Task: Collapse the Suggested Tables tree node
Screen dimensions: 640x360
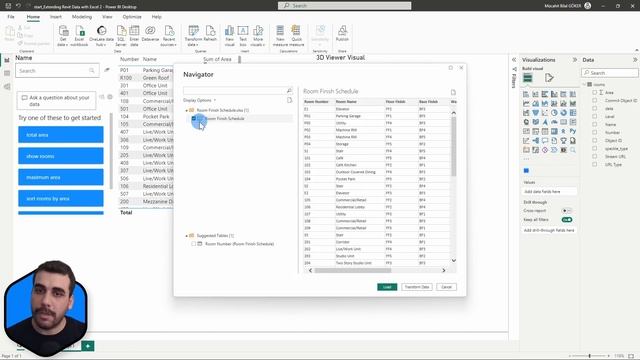Action: click(x=187, y=236)
